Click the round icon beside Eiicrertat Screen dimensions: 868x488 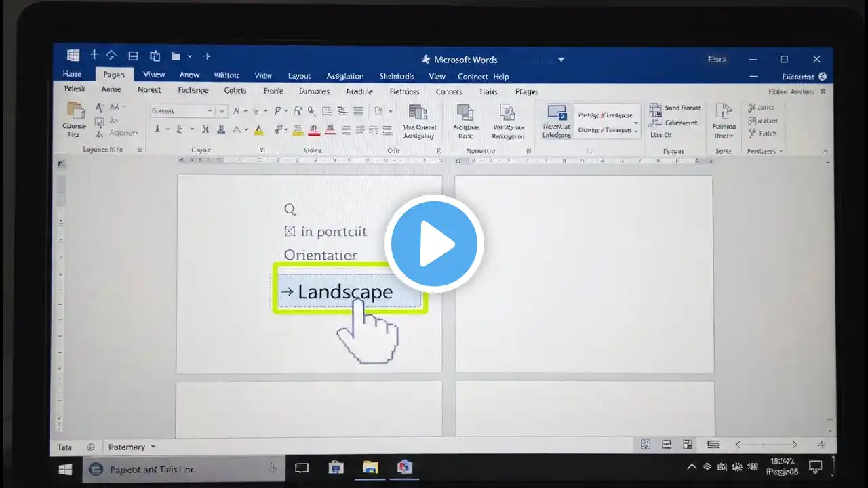coord(823,77)
